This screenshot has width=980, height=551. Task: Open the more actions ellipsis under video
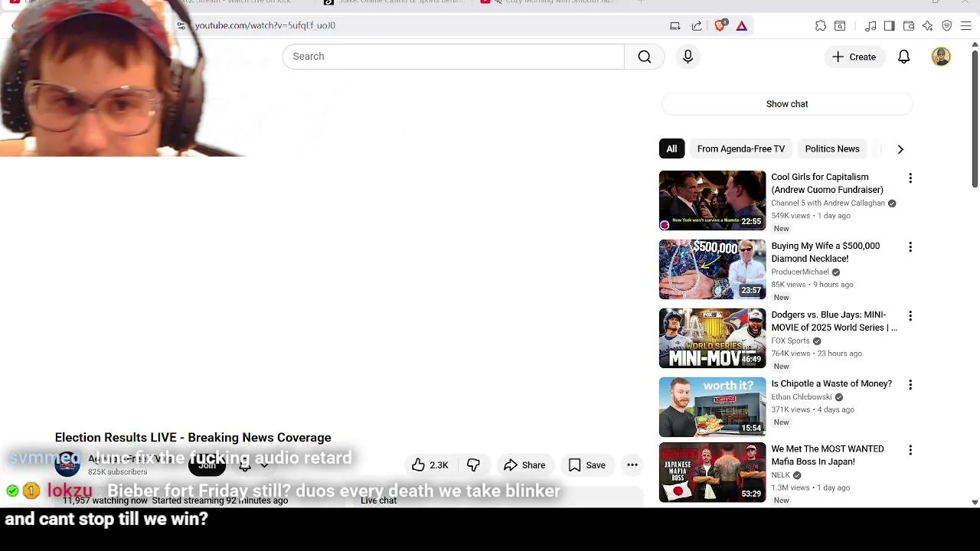pos(632,465)
